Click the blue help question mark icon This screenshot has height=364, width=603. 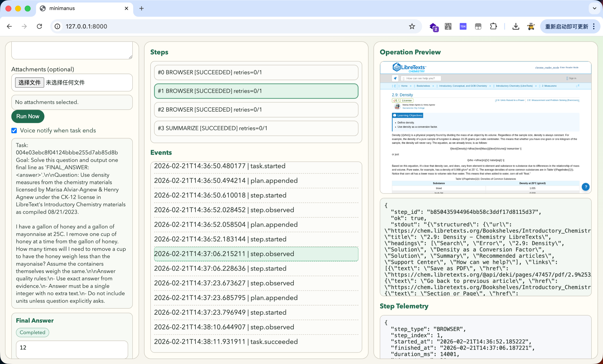coord(585,187)
